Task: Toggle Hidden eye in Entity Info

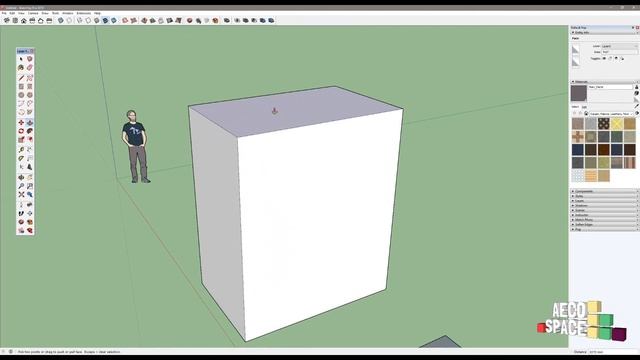Action: [604, 58]
